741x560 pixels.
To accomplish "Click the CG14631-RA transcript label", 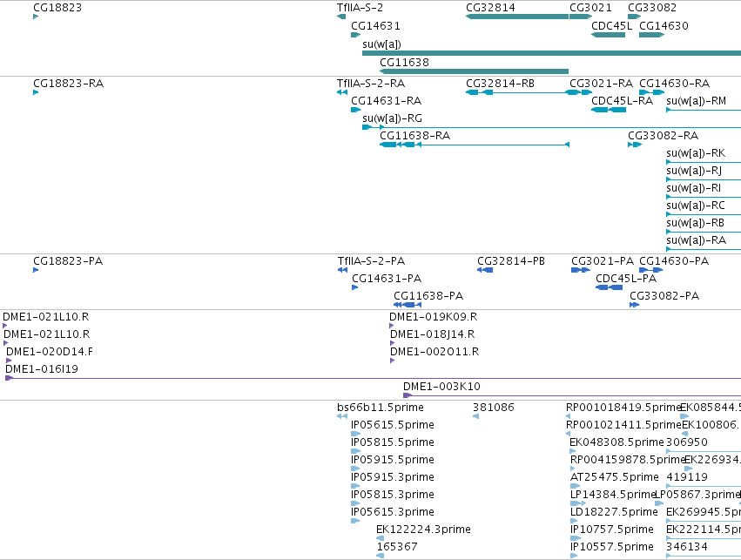I will coord(386,101).
